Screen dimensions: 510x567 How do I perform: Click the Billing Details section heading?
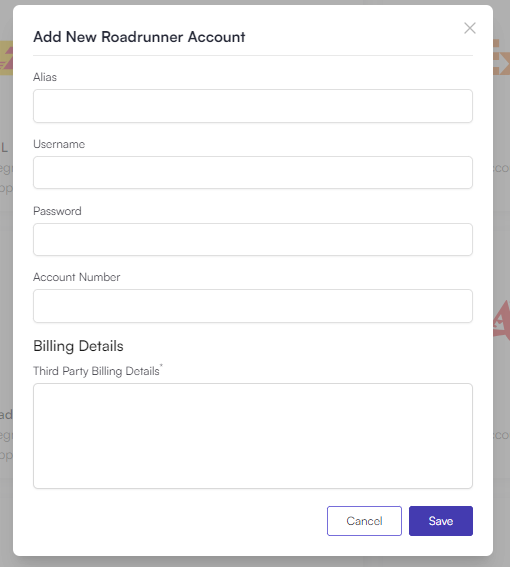[x=78, y=346]
